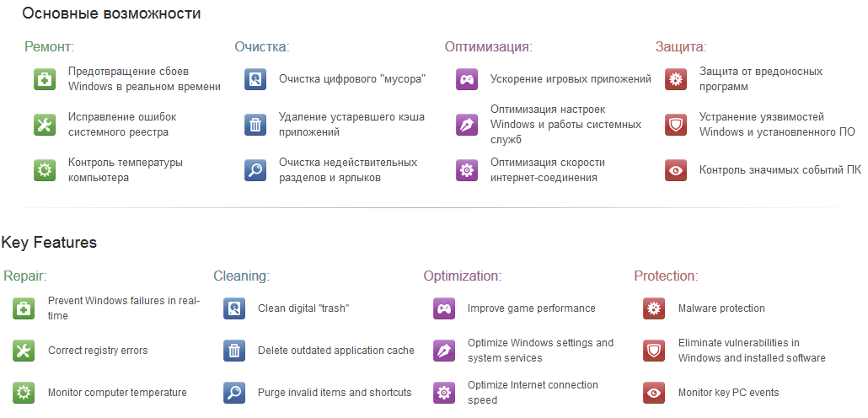Screen dimensions: 868x418
Task: Click the purple pen nib icon by Optimize Windows settings
Action: [x=444, y=351]
